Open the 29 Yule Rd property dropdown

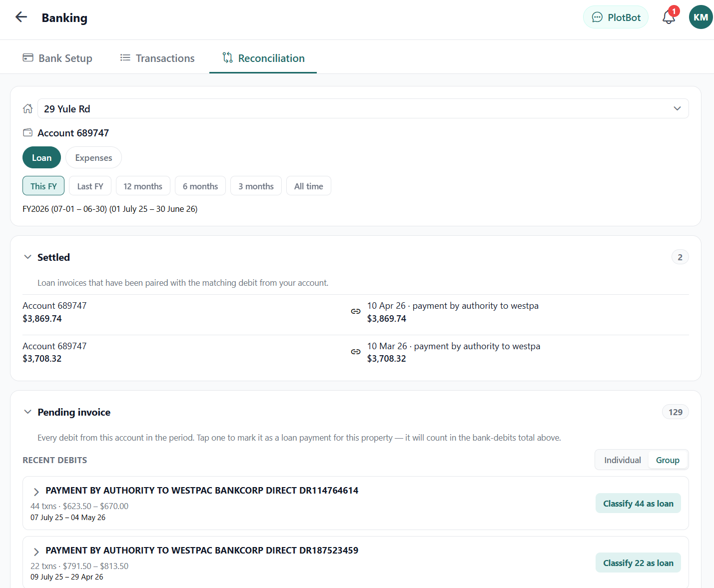(x=363, y=108)
